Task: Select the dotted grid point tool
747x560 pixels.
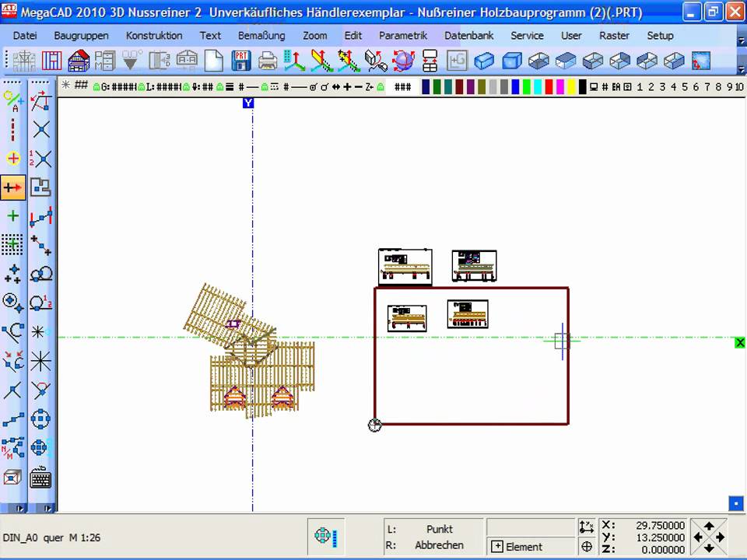Action: 12,245
